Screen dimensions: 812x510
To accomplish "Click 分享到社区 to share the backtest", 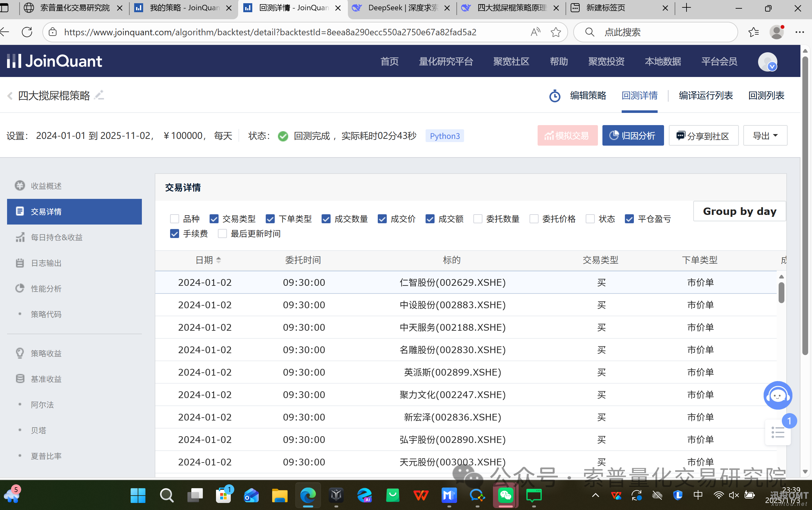I will click(703, 135).
